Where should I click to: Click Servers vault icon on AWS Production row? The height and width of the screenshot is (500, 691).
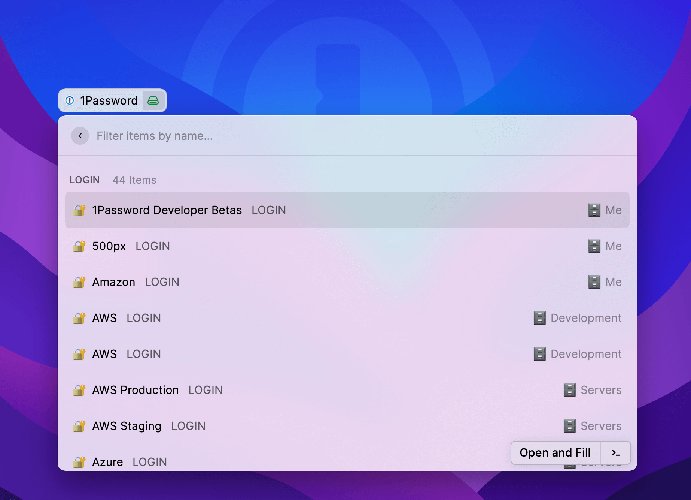(x=570, y=390)
